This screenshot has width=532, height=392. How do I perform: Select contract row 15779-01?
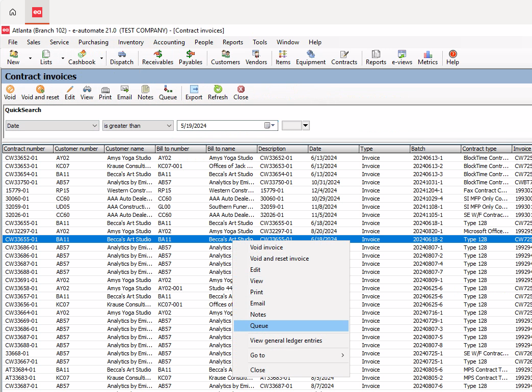[x=267, y=190]
